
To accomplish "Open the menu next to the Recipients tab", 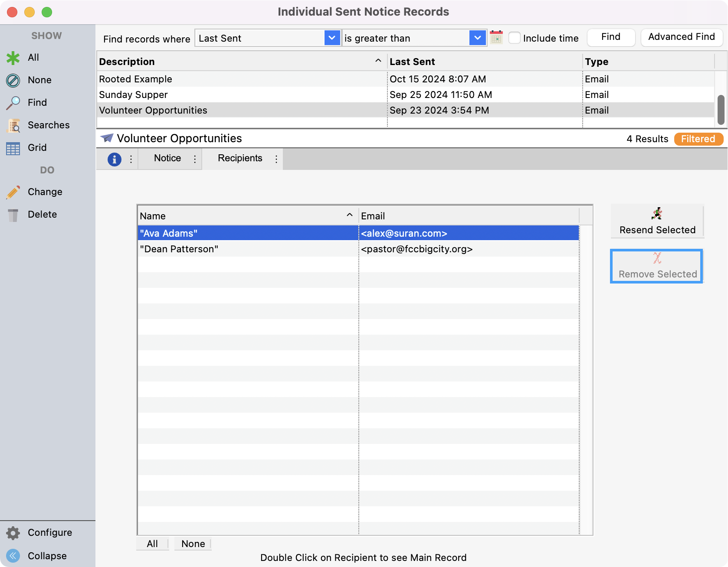I will pyautogui.click(x=276, y=159).
